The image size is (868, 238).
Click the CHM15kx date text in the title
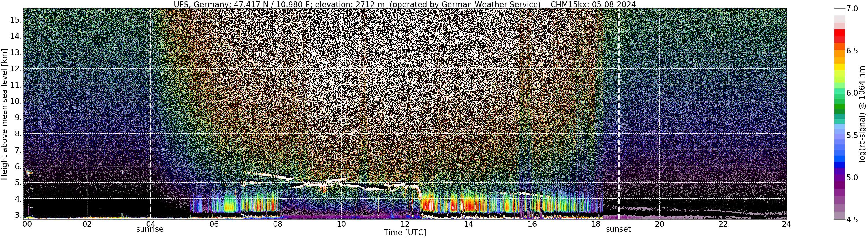[593, 4]
